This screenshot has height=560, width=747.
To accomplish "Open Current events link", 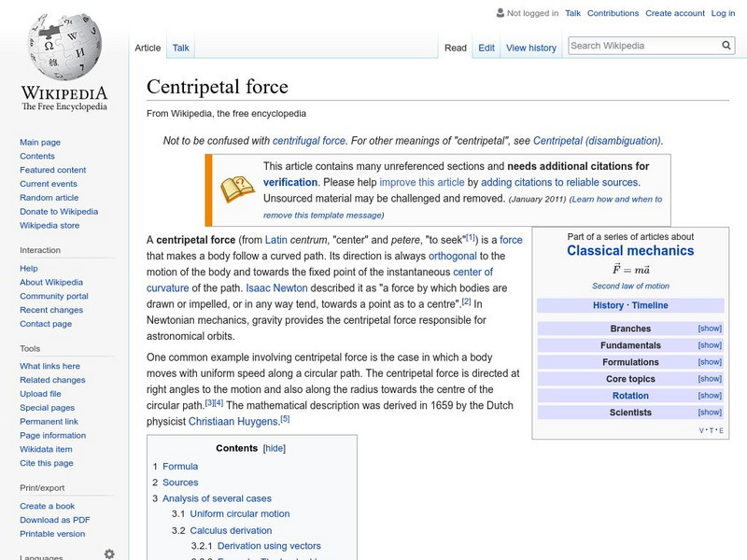I will tap(49, 184).
